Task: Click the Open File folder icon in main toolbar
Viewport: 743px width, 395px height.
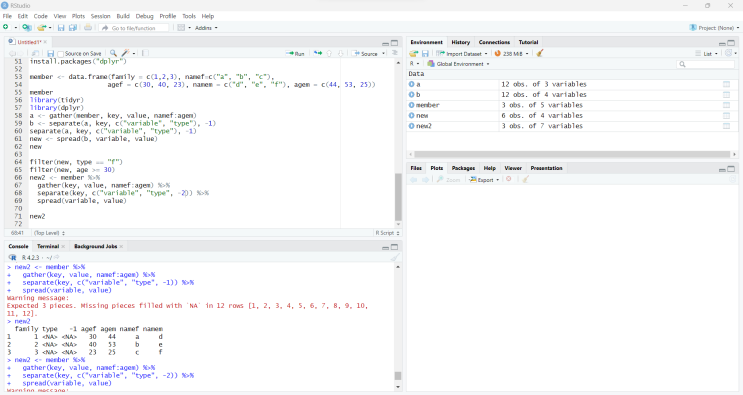Action: click(42, 27)
